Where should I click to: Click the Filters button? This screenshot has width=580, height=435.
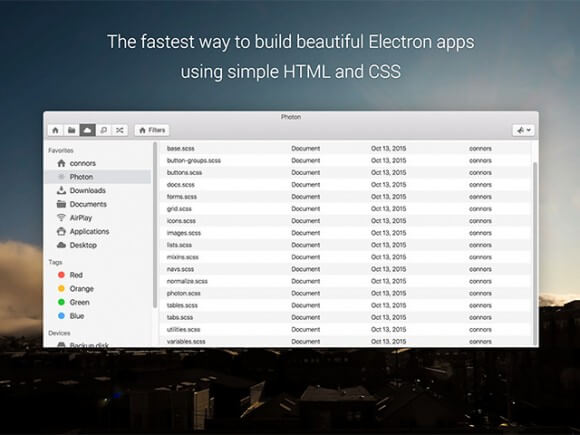click(152, 130)
